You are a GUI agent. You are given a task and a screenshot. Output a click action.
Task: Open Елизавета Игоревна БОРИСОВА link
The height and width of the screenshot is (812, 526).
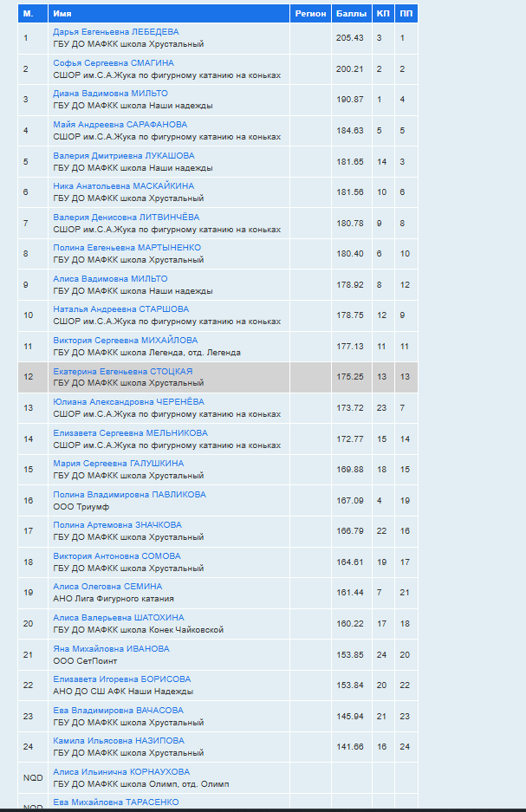click(122, 680)
